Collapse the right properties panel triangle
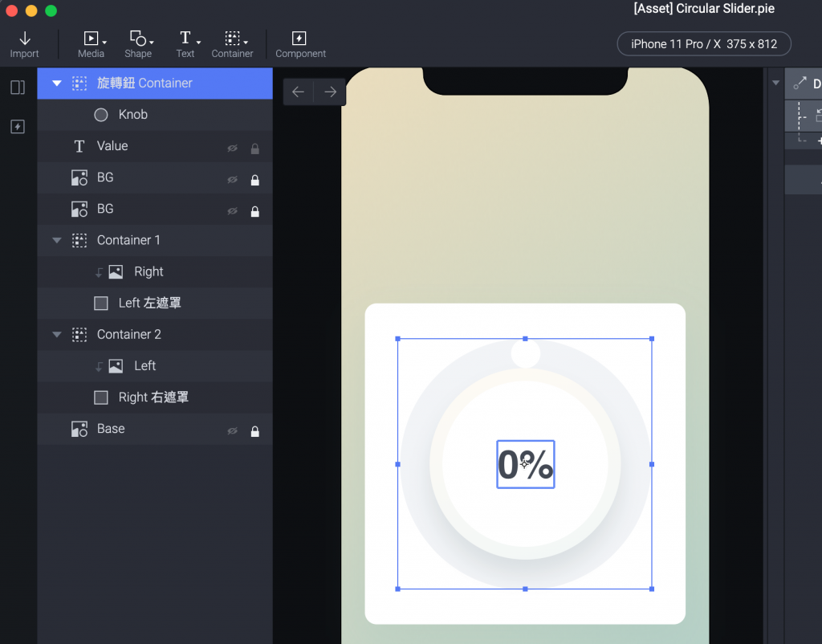This screenshot has height=644, width=822. click(776, 83)
